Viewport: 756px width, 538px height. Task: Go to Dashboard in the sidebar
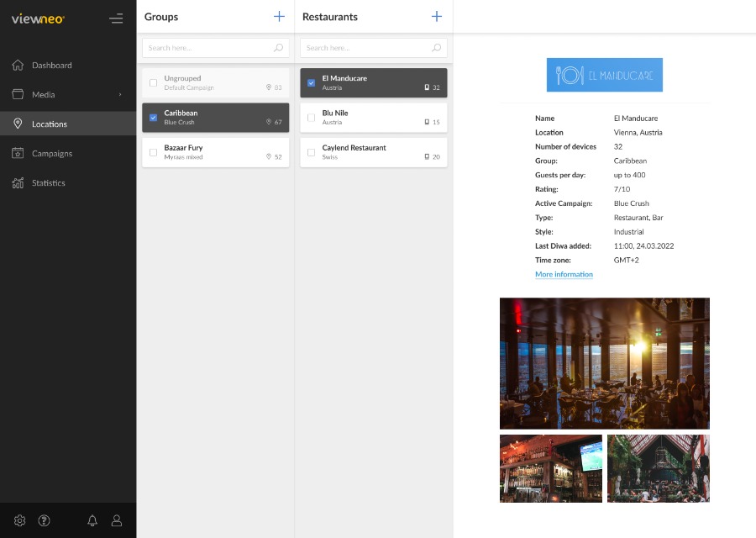51,66
